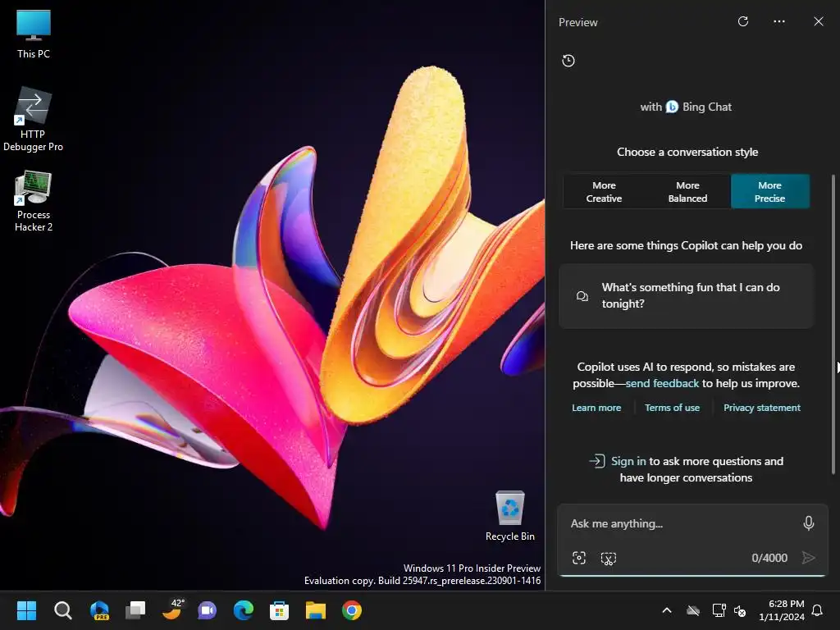Open File Explorer from taskbar
The image size is (840, 630).
pyautogui.click(x=316, y=610)
